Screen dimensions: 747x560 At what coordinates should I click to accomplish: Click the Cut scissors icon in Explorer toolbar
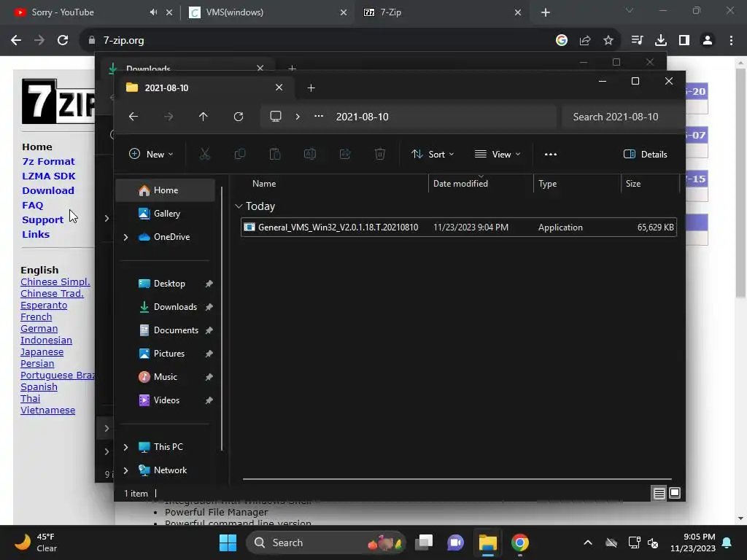coord(204,154)
